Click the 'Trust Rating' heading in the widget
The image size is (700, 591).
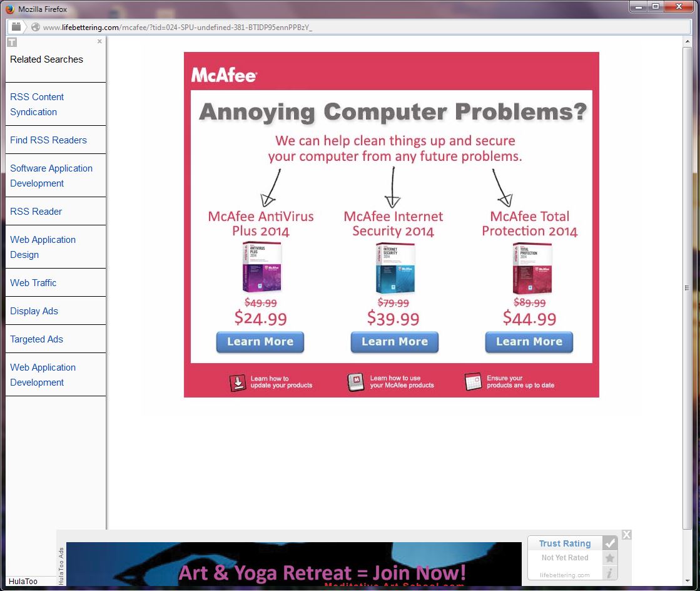565,543
